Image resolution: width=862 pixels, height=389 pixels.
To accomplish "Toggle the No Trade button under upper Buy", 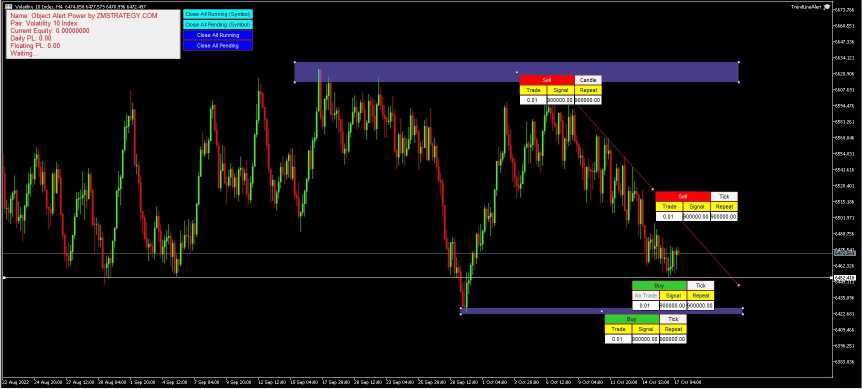I will [645, 296].
